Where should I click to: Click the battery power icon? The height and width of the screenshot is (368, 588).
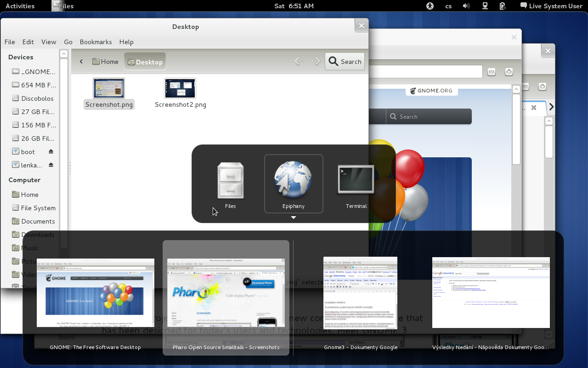tap(503, 6)
